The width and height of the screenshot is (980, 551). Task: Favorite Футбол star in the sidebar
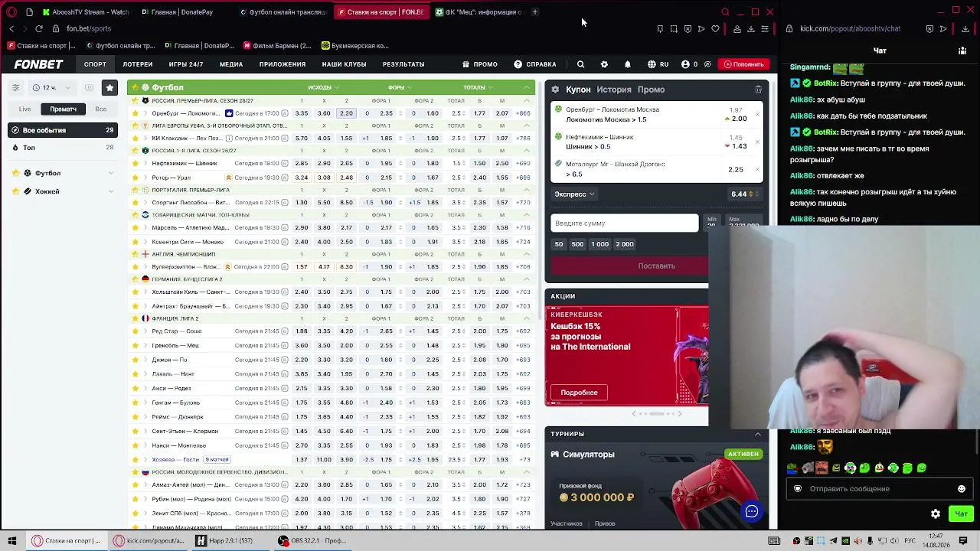15,174
